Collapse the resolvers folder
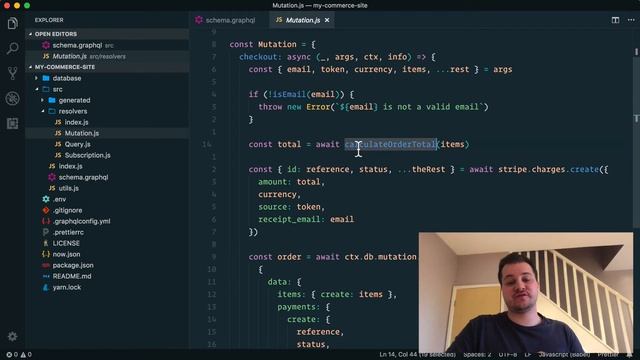This screenshot has width=640, height=360. [73, 111]
